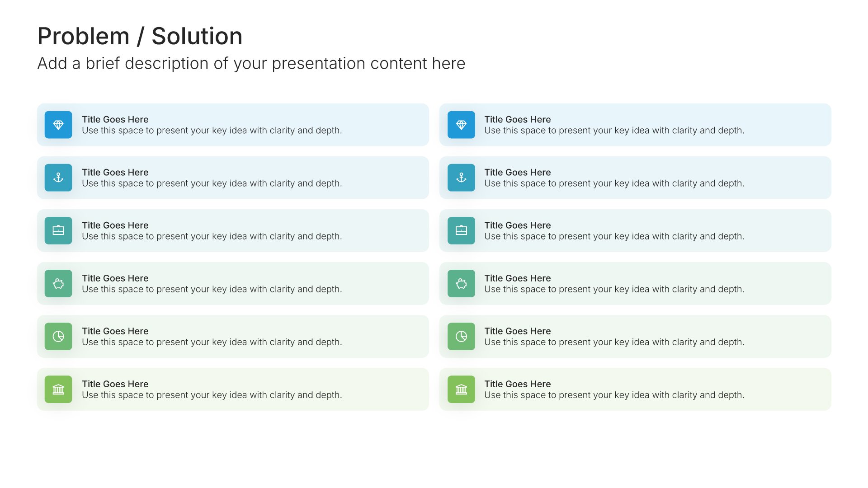The image size is (868, 488).
Task: Click 'Title Goes Here' beside right briefcase icon
Action: point(517,225)
